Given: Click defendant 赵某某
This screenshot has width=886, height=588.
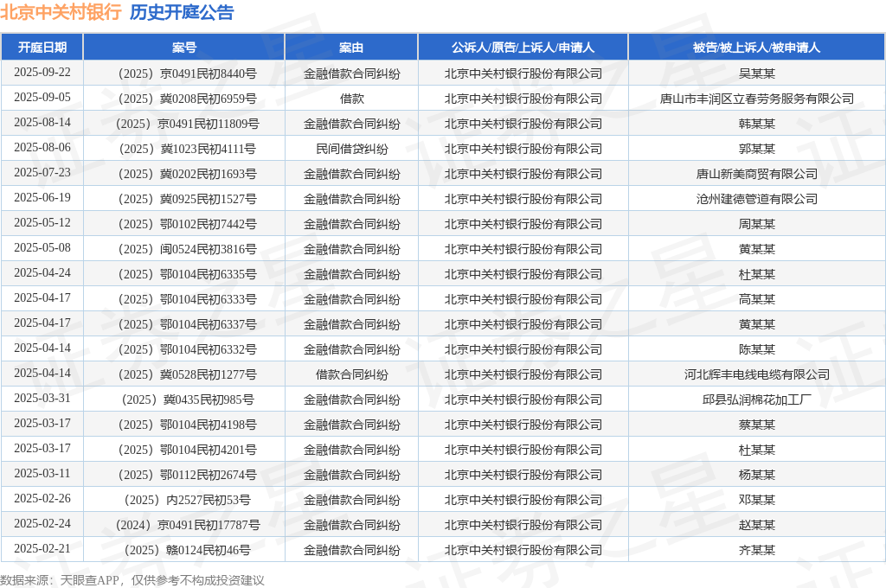Looking at the screenshot, I should [x=756, y=525].
